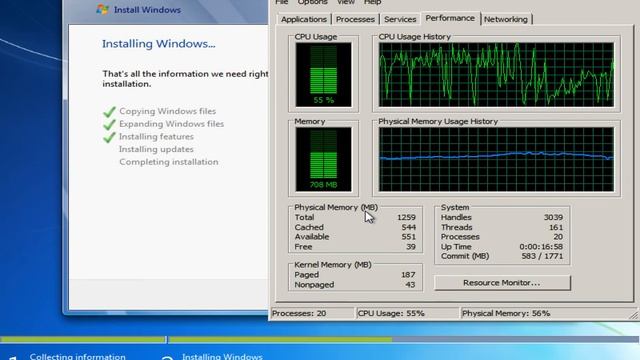Image resolution: width=640 pixels, height=360 pixels.
Task: Click the checkmark beside Copying Windows files
Action: coord(109,111)
